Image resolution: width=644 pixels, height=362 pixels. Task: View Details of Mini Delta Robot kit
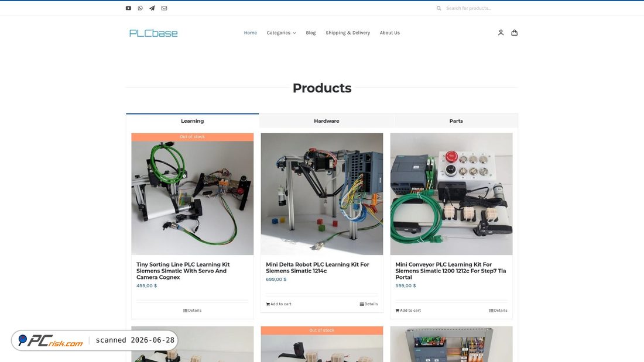click(x=368, y=304)
